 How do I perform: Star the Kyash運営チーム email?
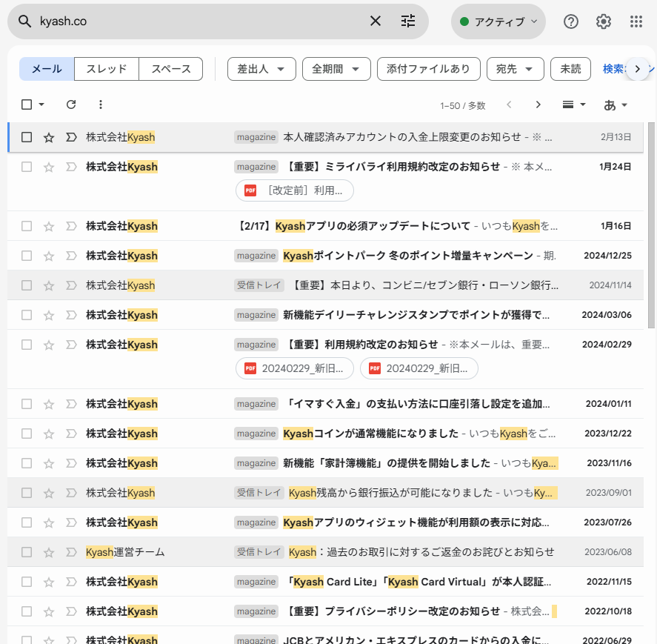pos(49,552)
